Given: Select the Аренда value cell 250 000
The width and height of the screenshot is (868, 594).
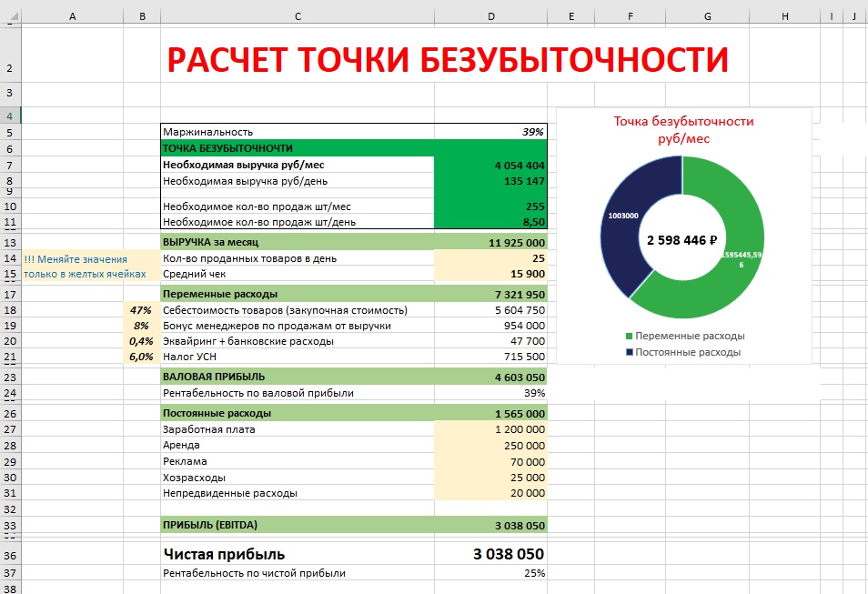Looking at the screenshot, I should pos(491,446).
